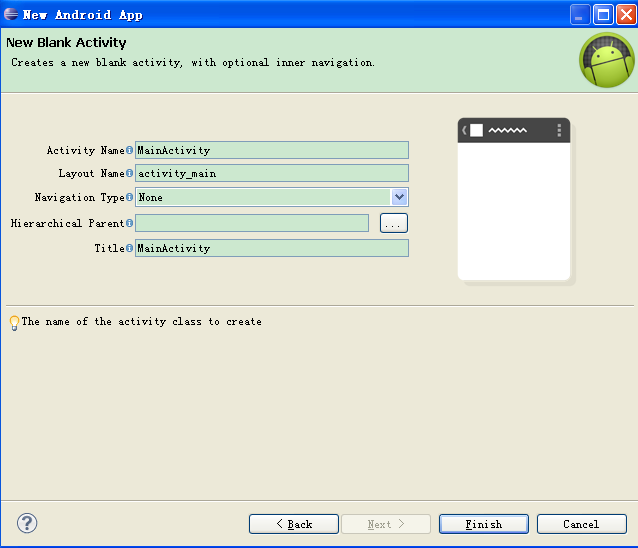The image size is (638, 548).
Task: Click the Eclipse icon in title bar
Action: click(x=11, y=14)
